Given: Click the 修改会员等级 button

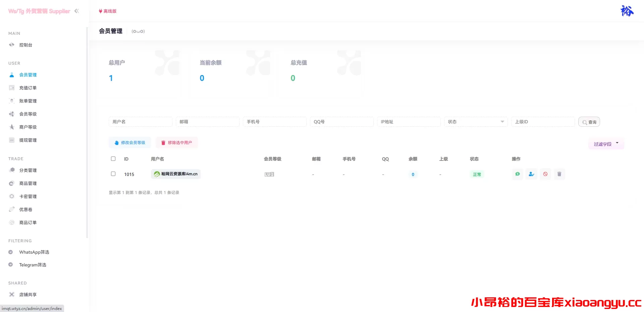Looking at the screenshot, I should click(x=130, y=142).
